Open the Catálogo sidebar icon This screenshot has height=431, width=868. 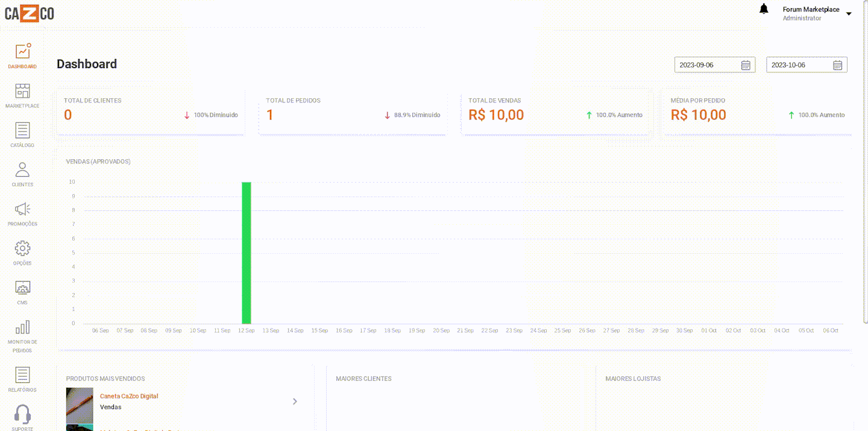[x=22, y=131]
